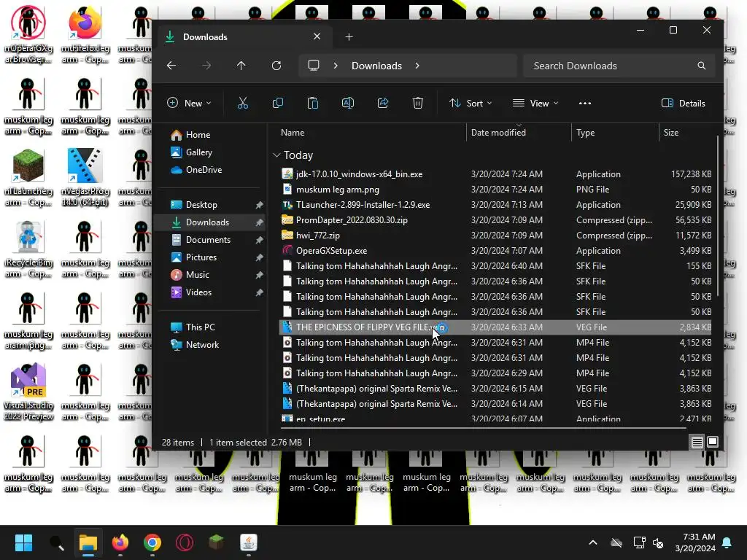Viewport: 747px width, 560px height.
Task: Show hidden system tray icons
Action: click(593, 542)
